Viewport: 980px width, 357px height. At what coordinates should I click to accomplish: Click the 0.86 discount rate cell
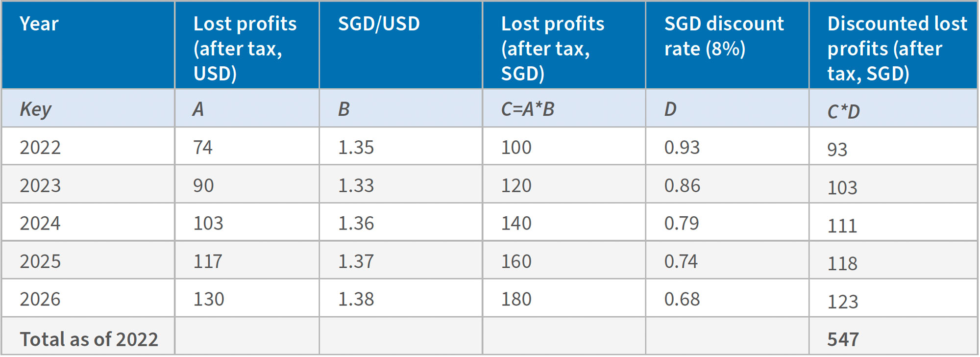682,185
